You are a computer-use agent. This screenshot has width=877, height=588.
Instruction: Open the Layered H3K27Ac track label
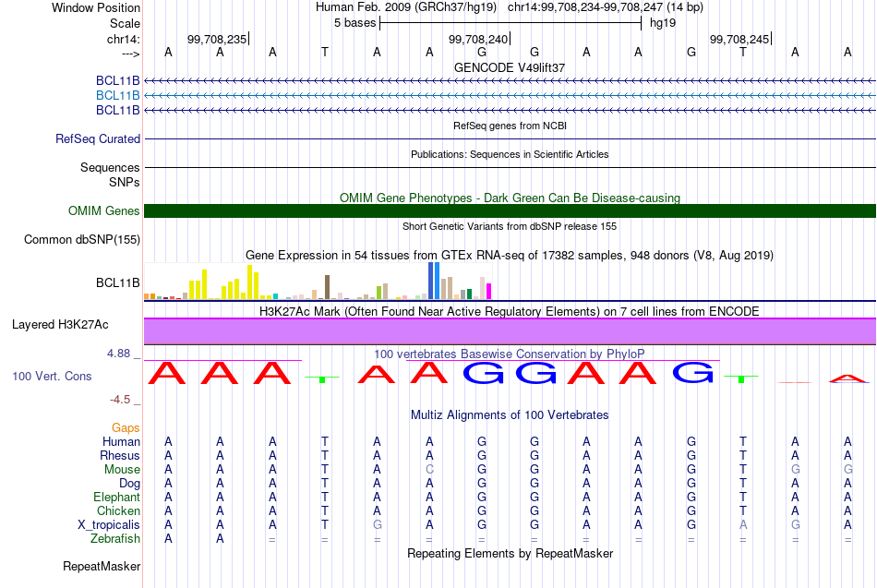click(60, 325)
